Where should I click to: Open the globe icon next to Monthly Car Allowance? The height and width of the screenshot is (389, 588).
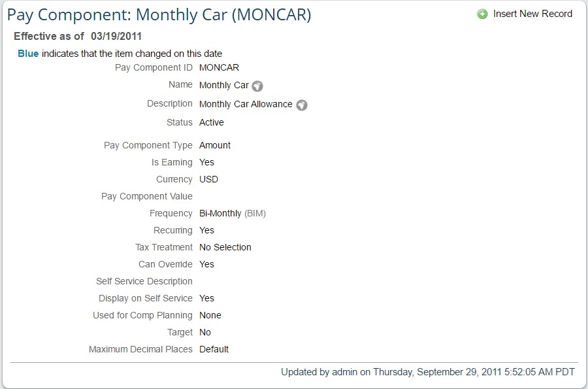click(301, 105)
